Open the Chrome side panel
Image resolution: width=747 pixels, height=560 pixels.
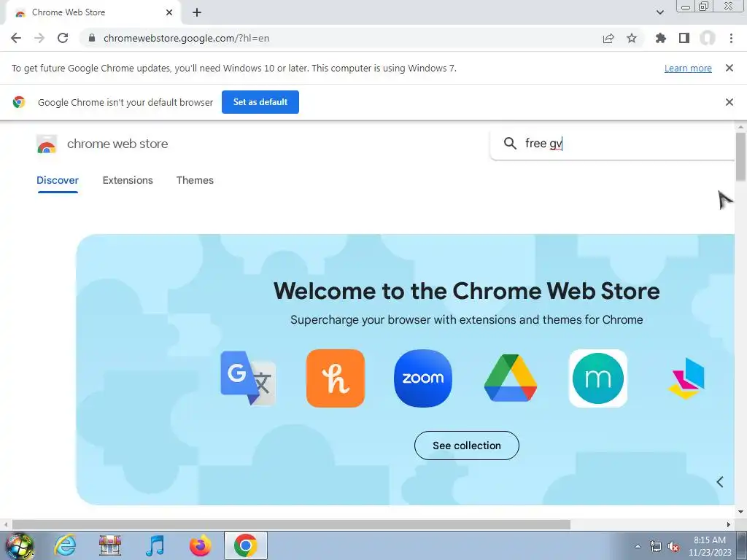coord(684,38)
